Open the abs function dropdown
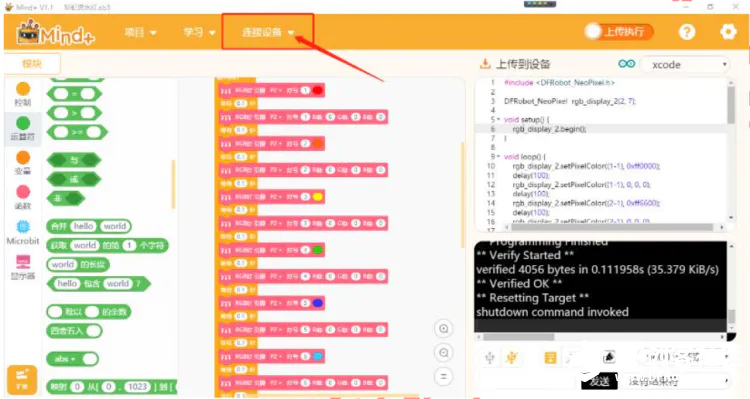This screenshot has height=399, width=750. click(x=65, y=359)
